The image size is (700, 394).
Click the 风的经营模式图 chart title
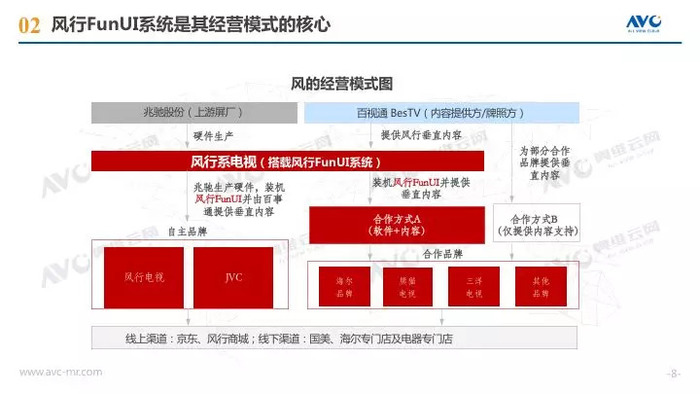point(342,84)
